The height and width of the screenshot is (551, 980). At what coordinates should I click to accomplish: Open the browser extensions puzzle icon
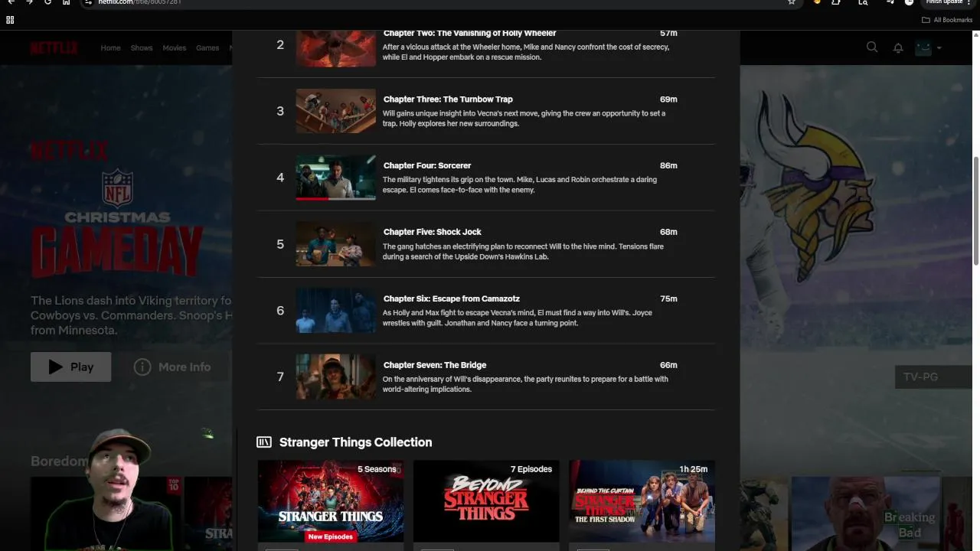[x=836, y=2]
